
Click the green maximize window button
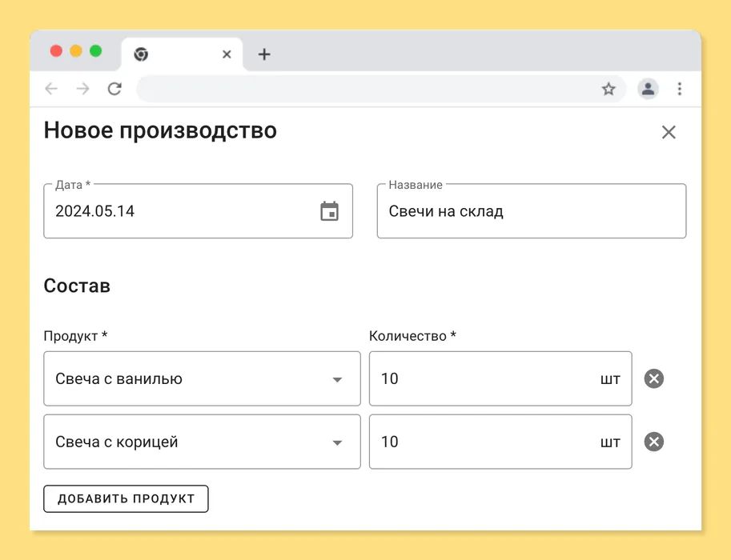point(95,50)
